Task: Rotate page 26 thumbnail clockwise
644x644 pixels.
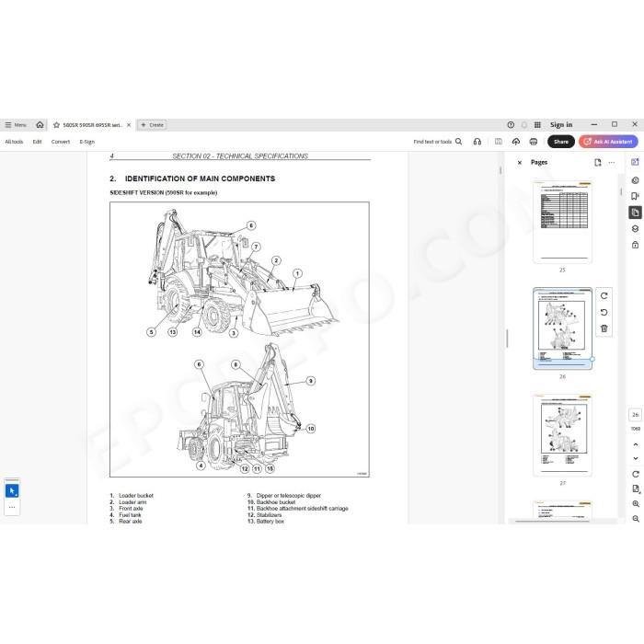Action: click(604, 295)
